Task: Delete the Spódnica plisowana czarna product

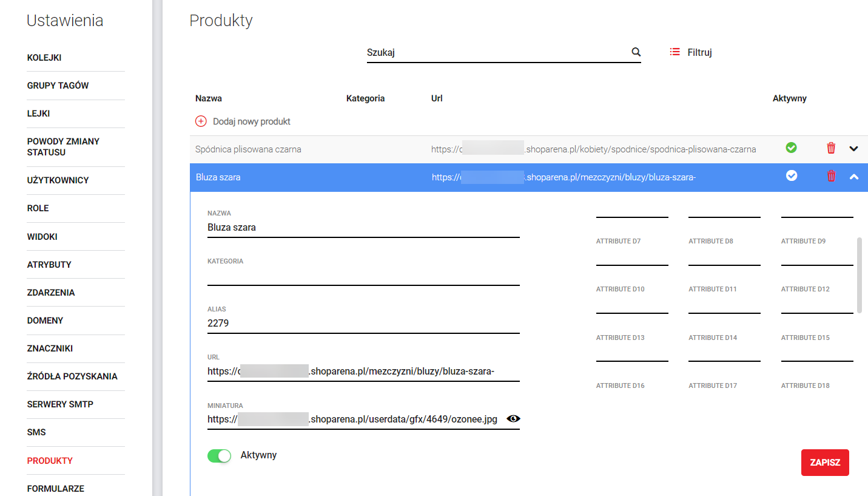Action: point(831,148)
